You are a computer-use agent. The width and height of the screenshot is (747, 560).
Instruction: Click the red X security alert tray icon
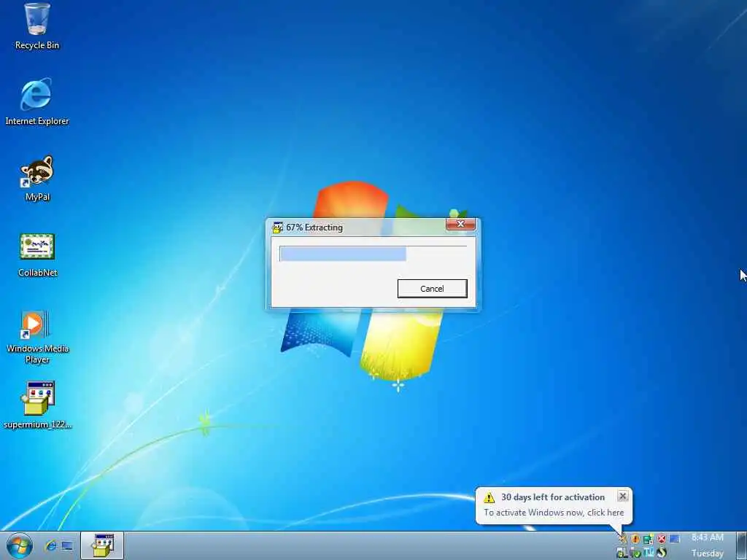coord(661,539)
